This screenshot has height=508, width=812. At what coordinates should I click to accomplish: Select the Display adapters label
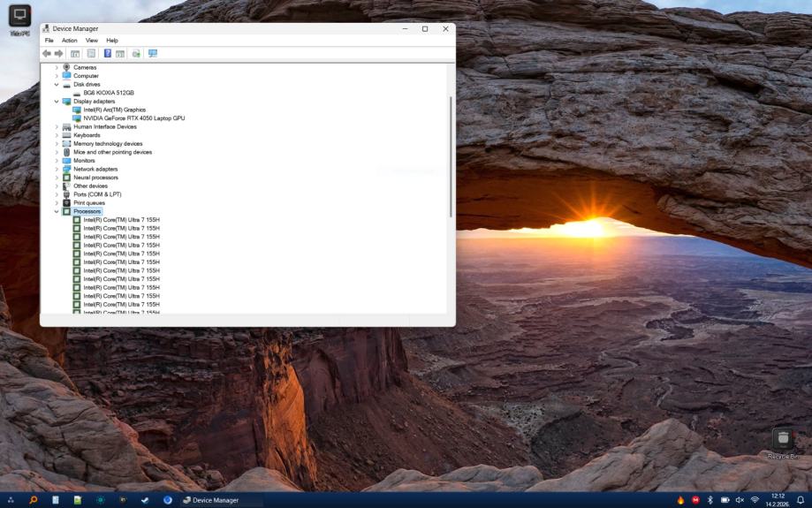tap(94, 102)
